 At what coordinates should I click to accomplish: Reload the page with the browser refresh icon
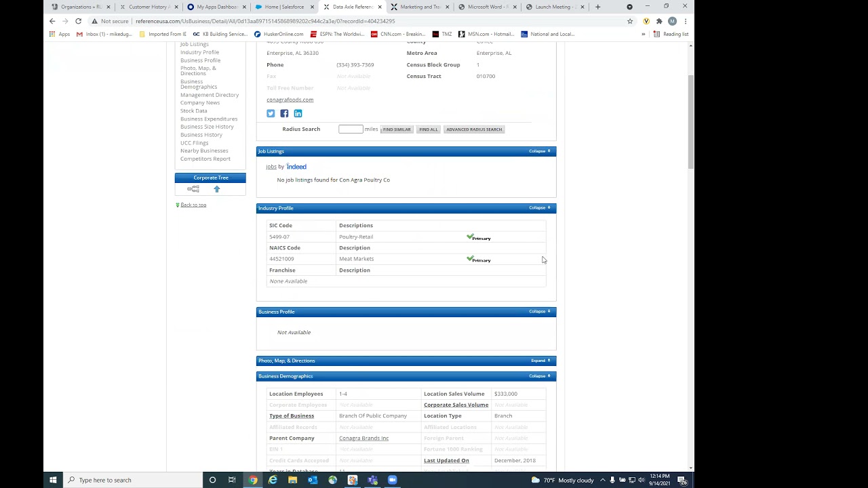tap(78, 21)
